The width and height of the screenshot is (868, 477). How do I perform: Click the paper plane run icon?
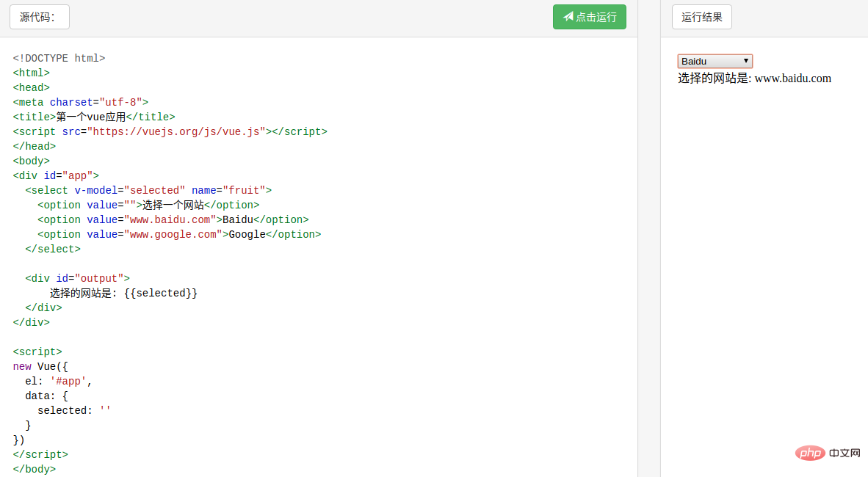(x=568, y=17)
